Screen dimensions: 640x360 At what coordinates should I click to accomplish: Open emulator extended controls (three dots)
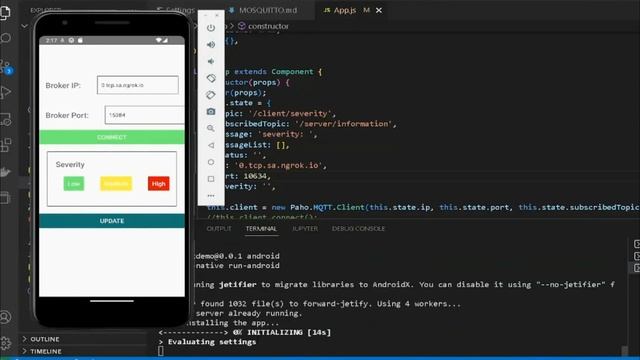click(211, 196)
